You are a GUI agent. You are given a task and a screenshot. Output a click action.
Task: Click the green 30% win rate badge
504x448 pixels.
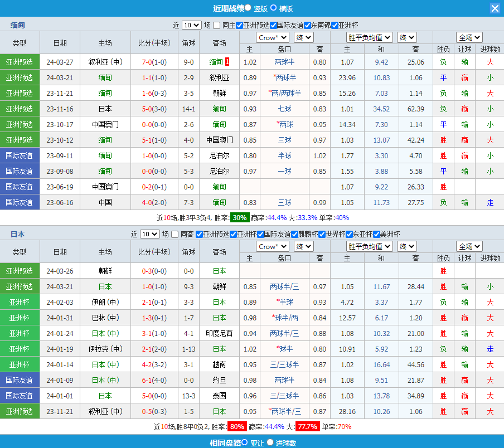[240, 217]
